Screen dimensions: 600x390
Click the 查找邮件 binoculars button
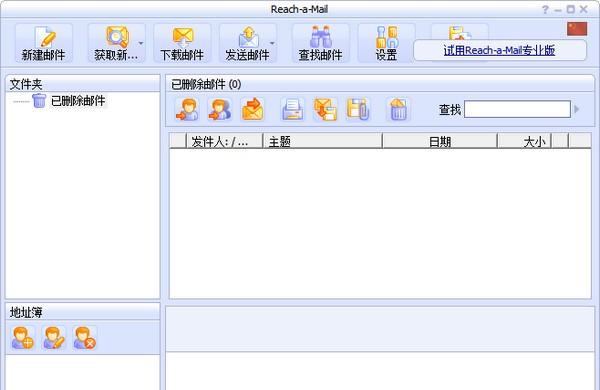pyautogui.click(x=320, y=43)
